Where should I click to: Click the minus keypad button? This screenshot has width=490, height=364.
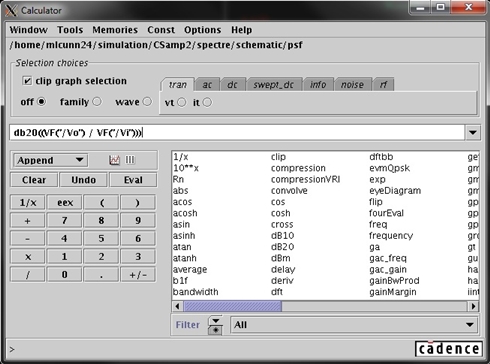(28, 238)
